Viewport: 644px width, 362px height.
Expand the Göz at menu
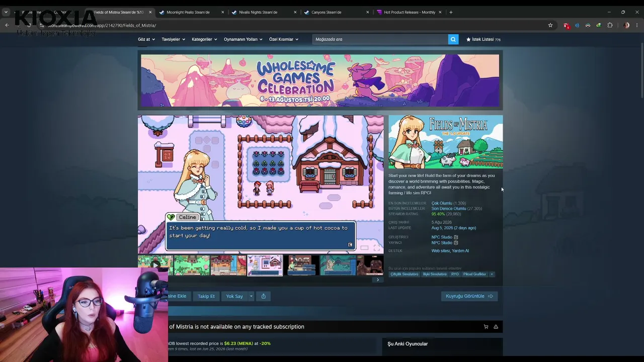(x=146, y=39)
